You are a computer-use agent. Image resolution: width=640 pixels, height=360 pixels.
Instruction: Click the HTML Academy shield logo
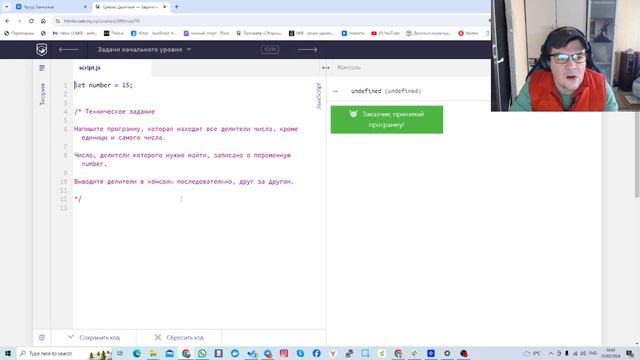coord(42,49)
